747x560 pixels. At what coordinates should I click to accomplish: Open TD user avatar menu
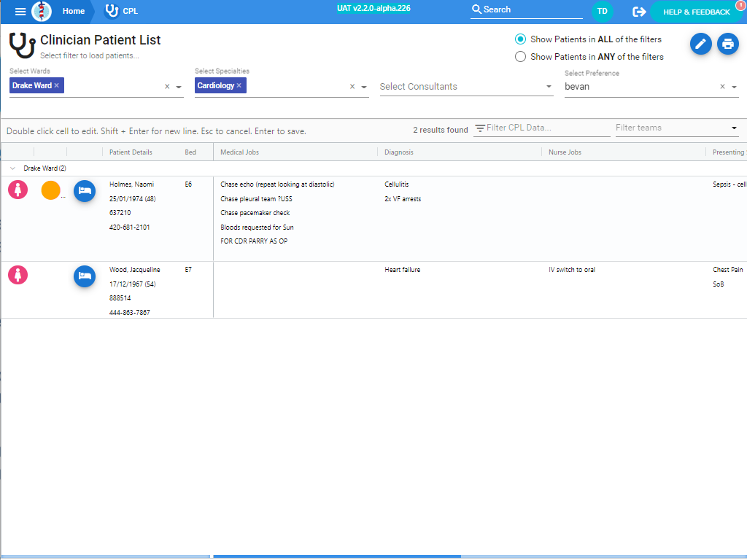[x=602, y=12]
